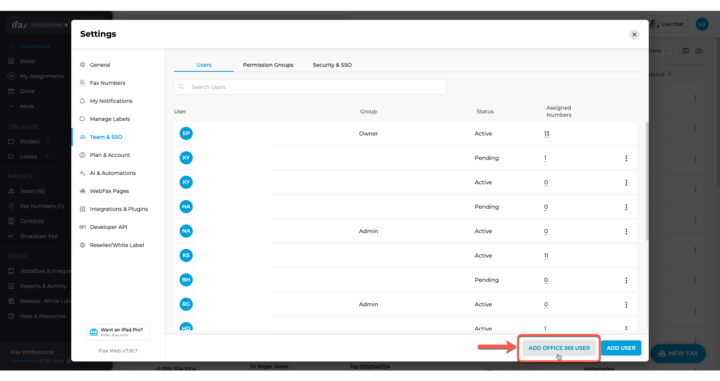Focus the Search Users field

coord(310,87)
